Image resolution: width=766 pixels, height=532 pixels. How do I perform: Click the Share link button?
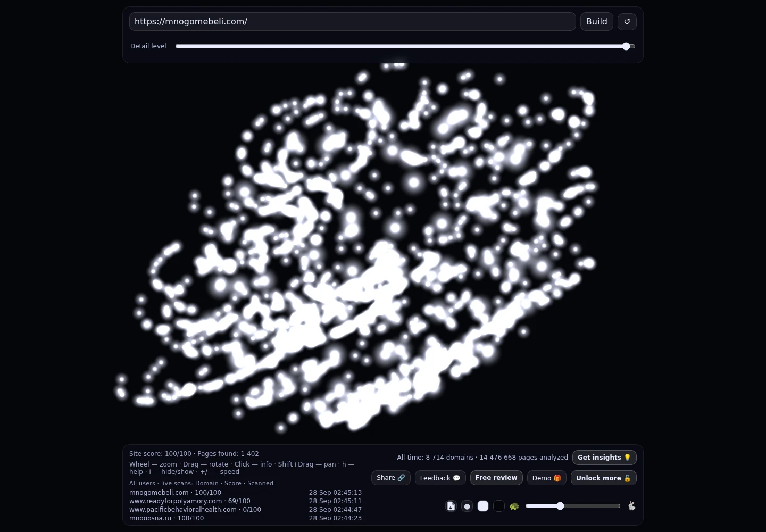coord(391,478)
